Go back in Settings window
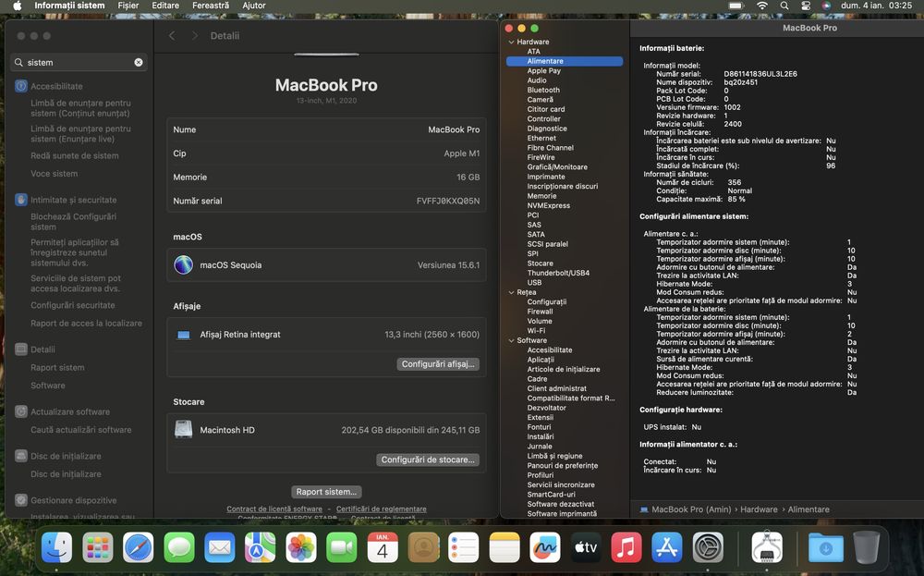This screenshot has width=924, height=576. [172, 36]
